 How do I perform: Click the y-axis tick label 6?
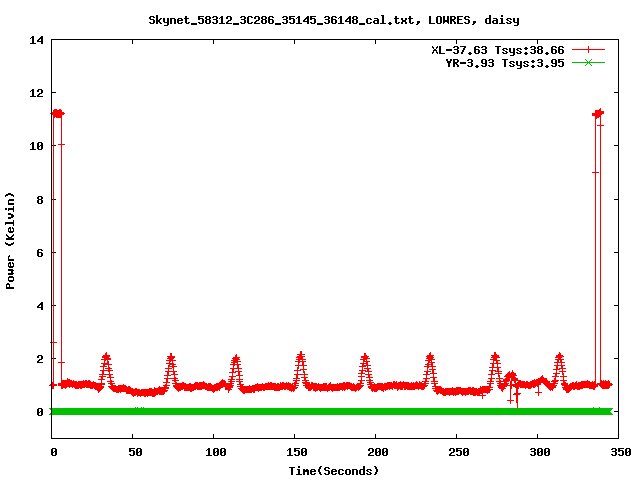40,253
